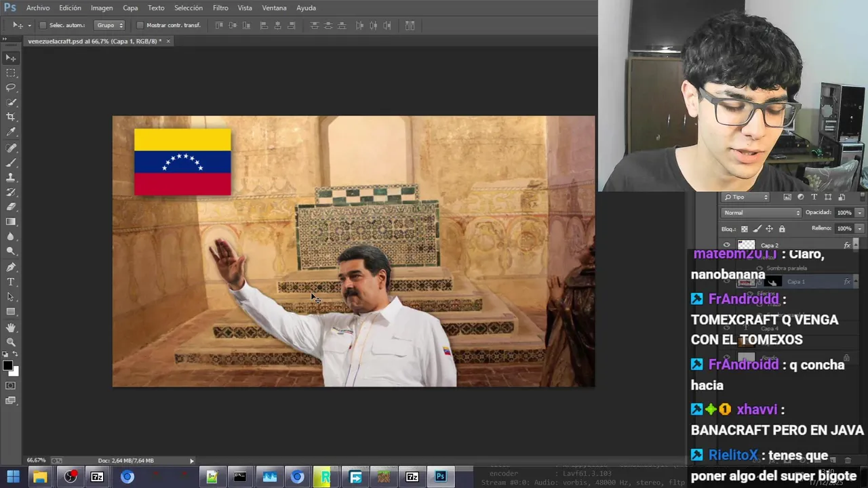The image size is (868, 488).
Task: Select the Pen tool
Action: (11, 267)
